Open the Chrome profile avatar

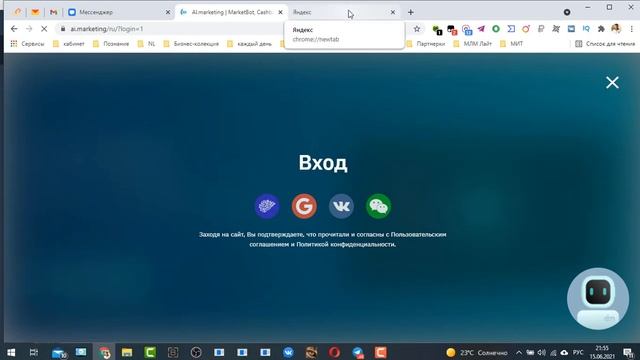[x=616, y=29]
